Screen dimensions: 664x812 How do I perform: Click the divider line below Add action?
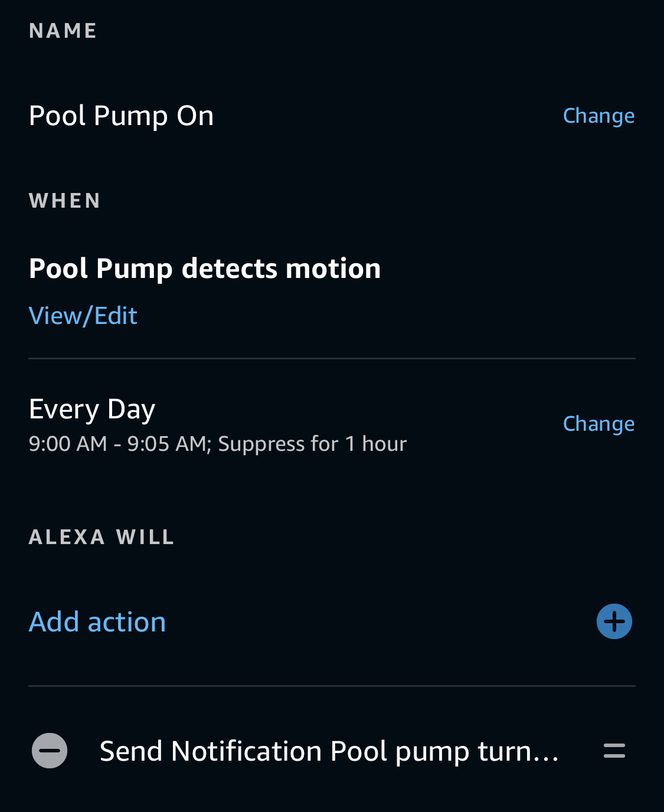coord(332,686)
